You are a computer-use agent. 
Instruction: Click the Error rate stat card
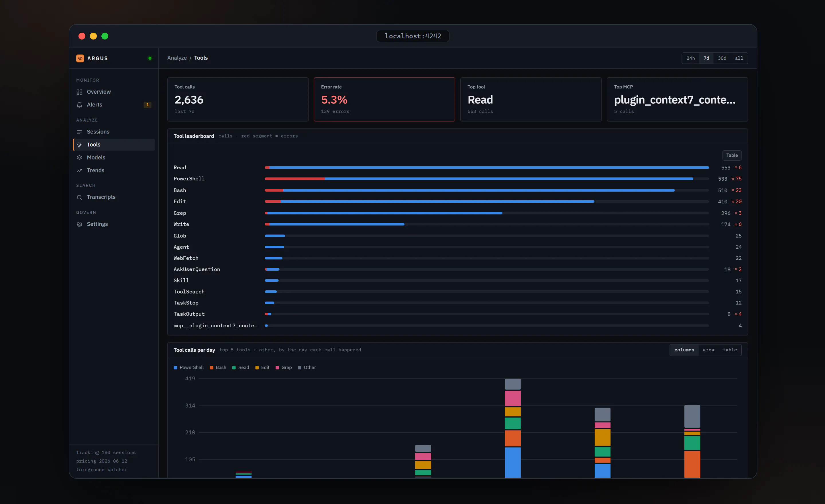[x=384, y=99]
